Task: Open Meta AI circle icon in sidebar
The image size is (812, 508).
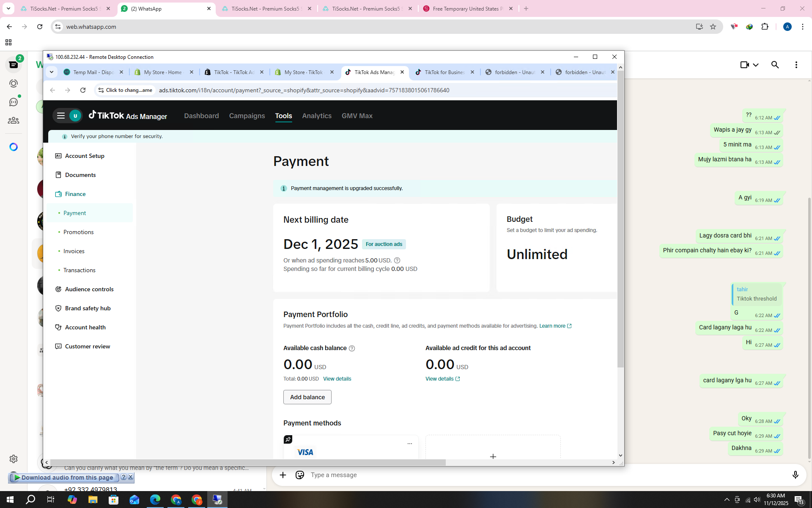Action: point(14,147)
